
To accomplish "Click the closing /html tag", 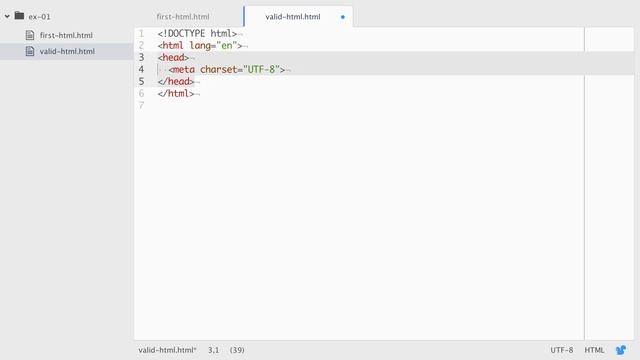I will tap(176, 93).
